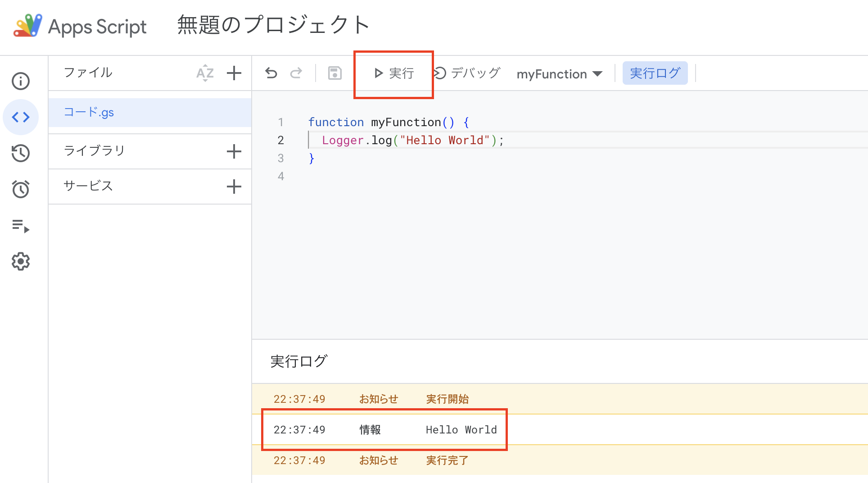Screen dimensions: 868x483
Task: Run the script with the 実行 button
Action: pos(394,73)
